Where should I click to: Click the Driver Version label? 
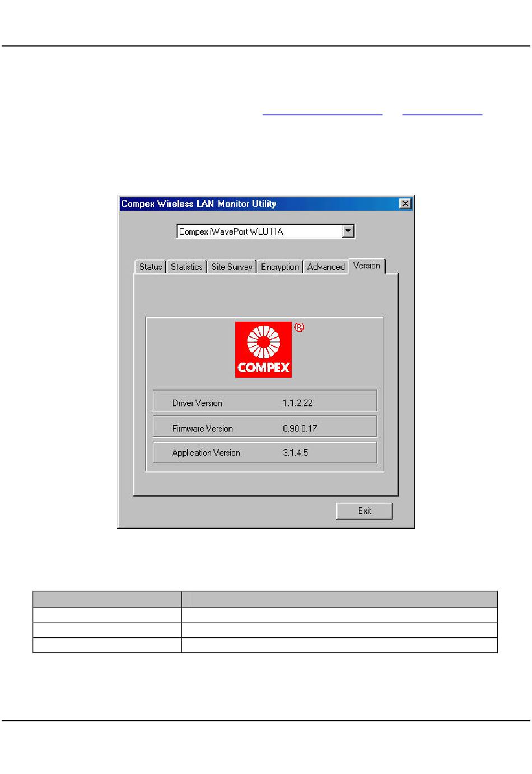(x=197, y=403)
